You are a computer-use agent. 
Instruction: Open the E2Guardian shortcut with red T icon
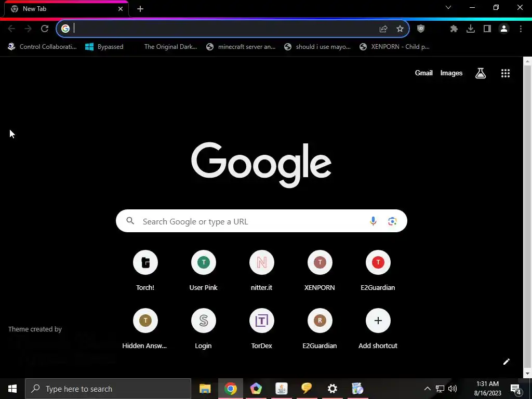tap(378, 270)
